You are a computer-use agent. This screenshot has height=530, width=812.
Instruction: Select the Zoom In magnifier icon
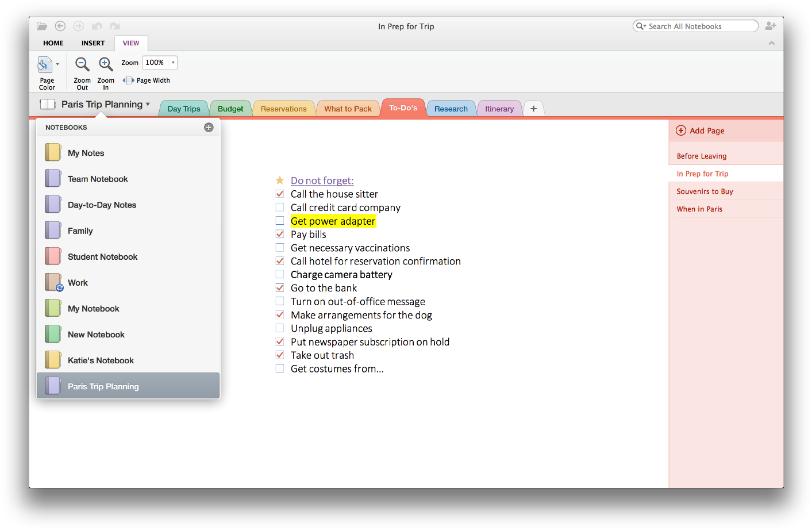(106, 64)
